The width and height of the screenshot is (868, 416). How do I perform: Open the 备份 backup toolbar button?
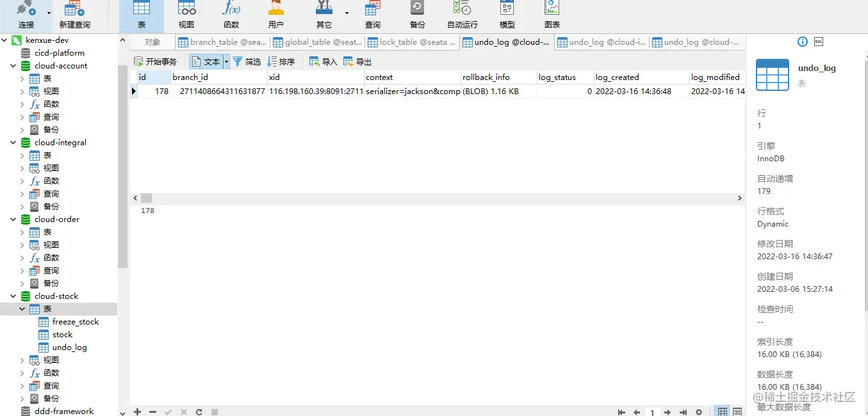tap(417, 15)
